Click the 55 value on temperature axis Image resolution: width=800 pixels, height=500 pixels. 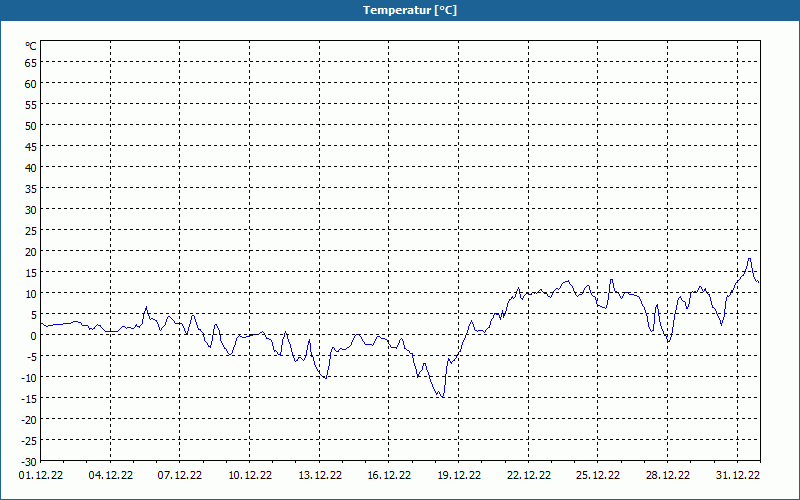click(31, 105)
